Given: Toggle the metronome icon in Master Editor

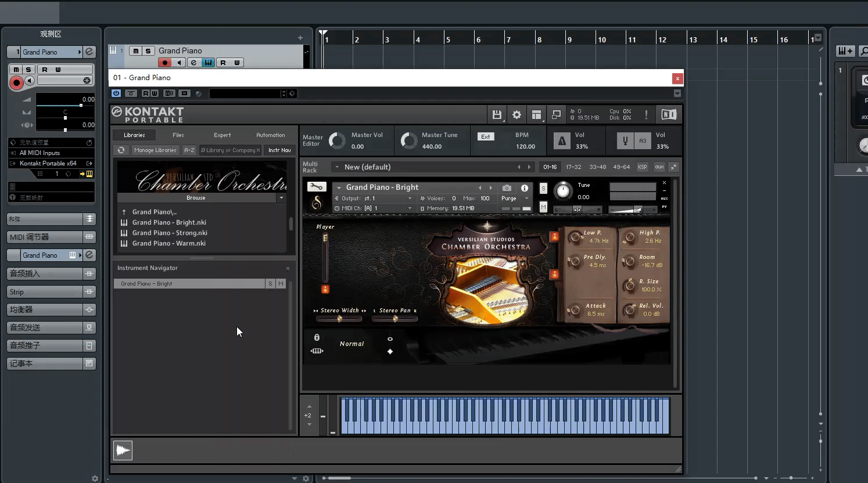Looking at the screenshot, I should pyautogui.click(x=561, y=140).
